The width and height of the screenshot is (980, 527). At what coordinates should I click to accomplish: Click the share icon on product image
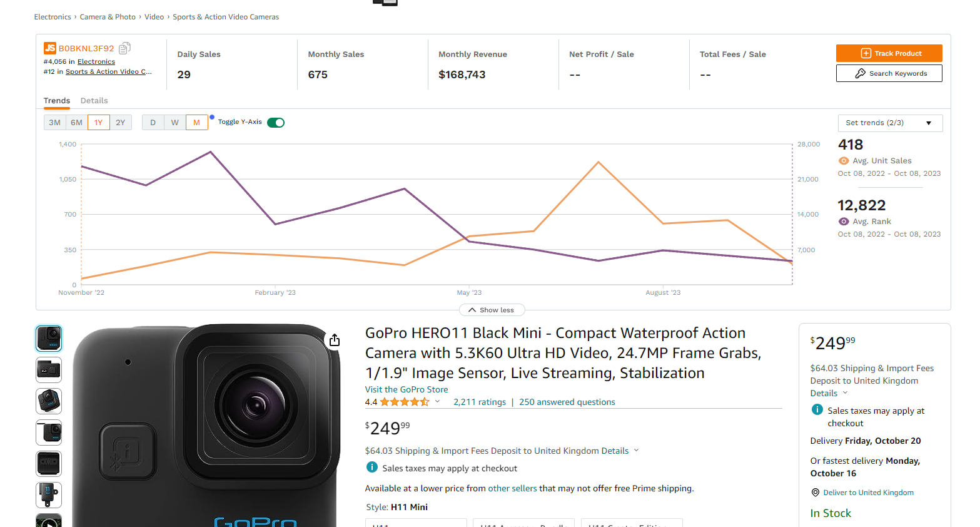pos(335,340)
